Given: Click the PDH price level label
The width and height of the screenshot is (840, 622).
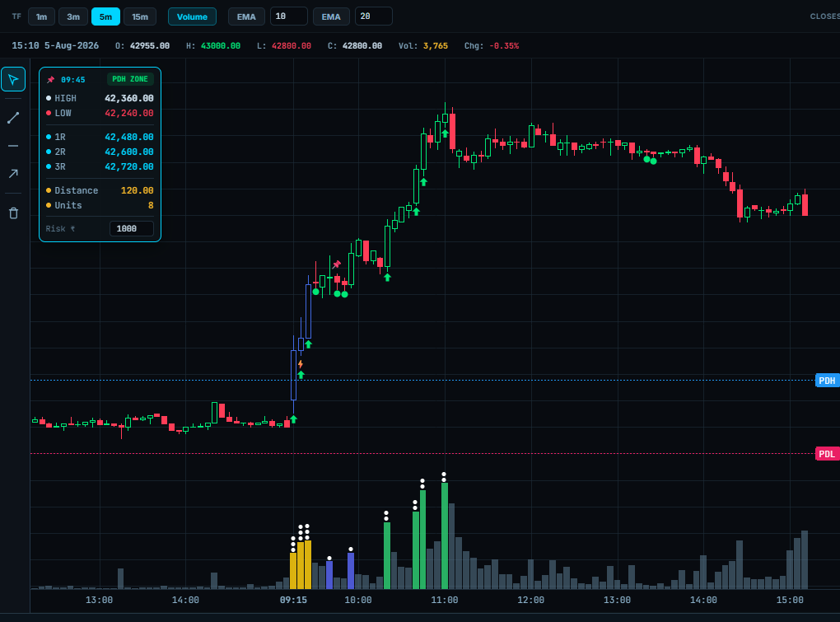Looking at the screenshot, I should click(x=827, y=381).
